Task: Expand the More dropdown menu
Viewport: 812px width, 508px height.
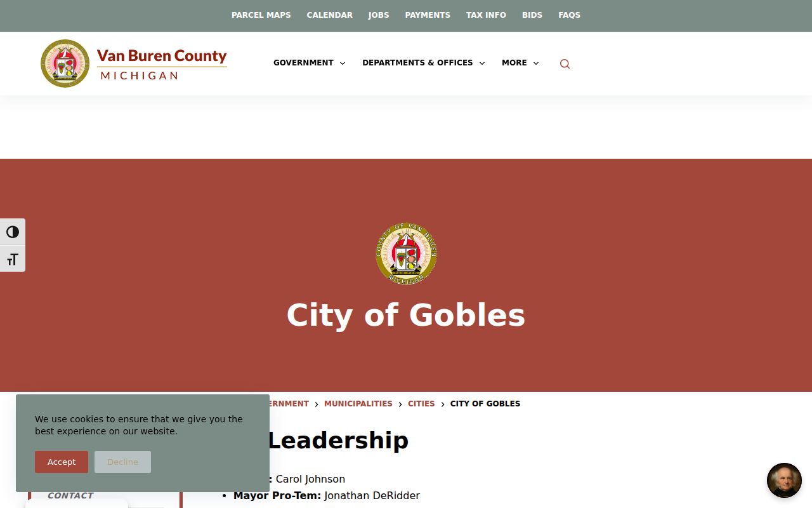Action: [x=520, y=63]
